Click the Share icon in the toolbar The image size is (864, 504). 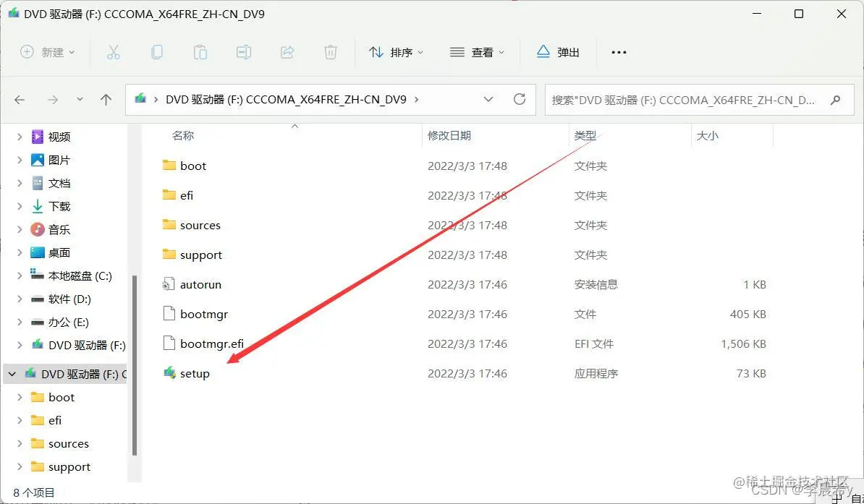click(x=287, y=51)
